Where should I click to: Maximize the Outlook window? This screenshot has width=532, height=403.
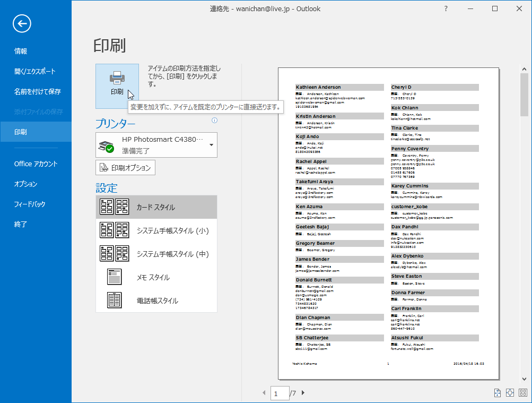tap(495, 9)
